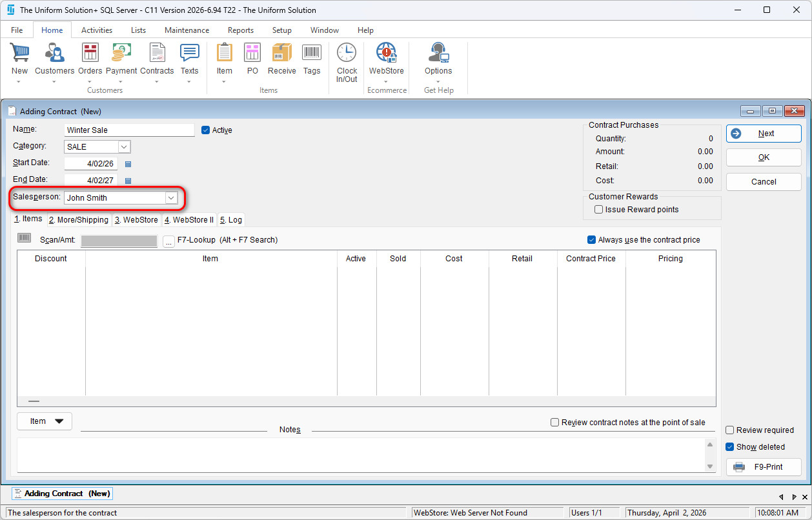Image resolution: width=812 pixels, height=520 pixels.
Task: Open the Salesperson dropdown list
Action: (171, 198)
